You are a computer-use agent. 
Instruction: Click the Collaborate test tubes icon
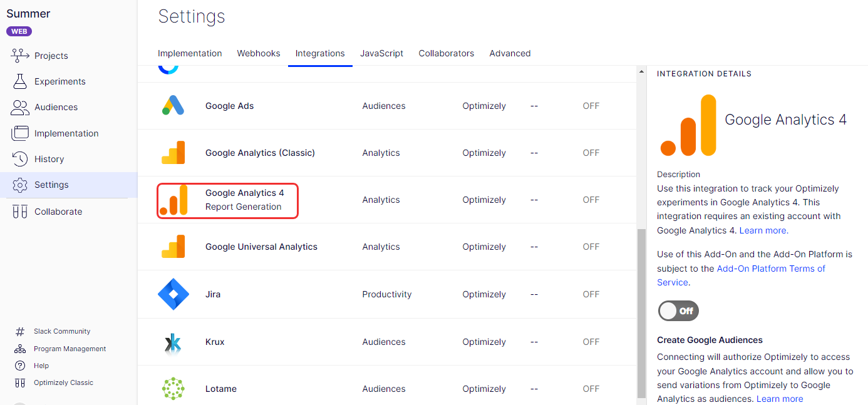click(x=20, y=212)
